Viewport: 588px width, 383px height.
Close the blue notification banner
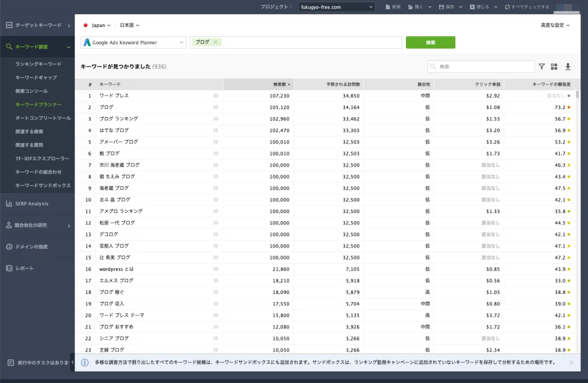click(571, 362)
